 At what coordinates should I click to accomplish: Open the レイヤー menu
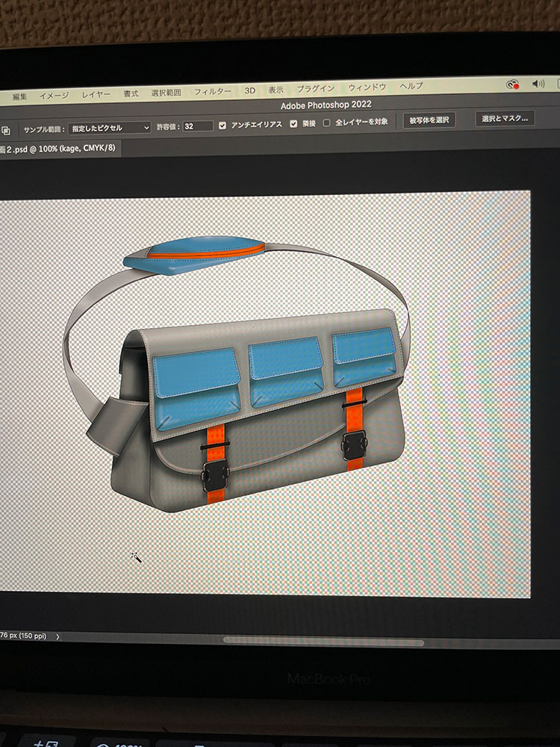pos(96,95)
